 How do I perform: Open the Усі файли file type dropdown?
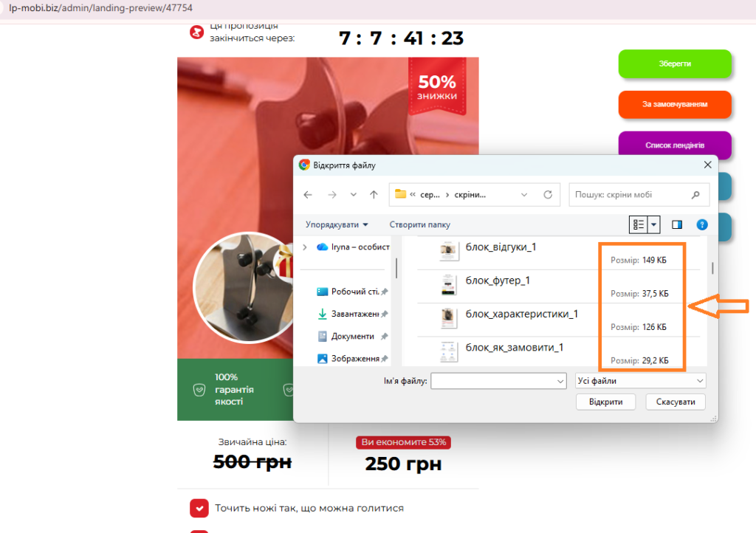point(640,381)
